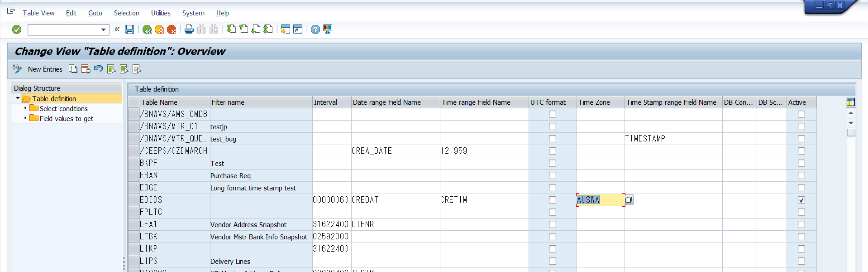Open Select conditions in Dialog Structure
Viewport: 868px width, 272px height.
[63, 109]
